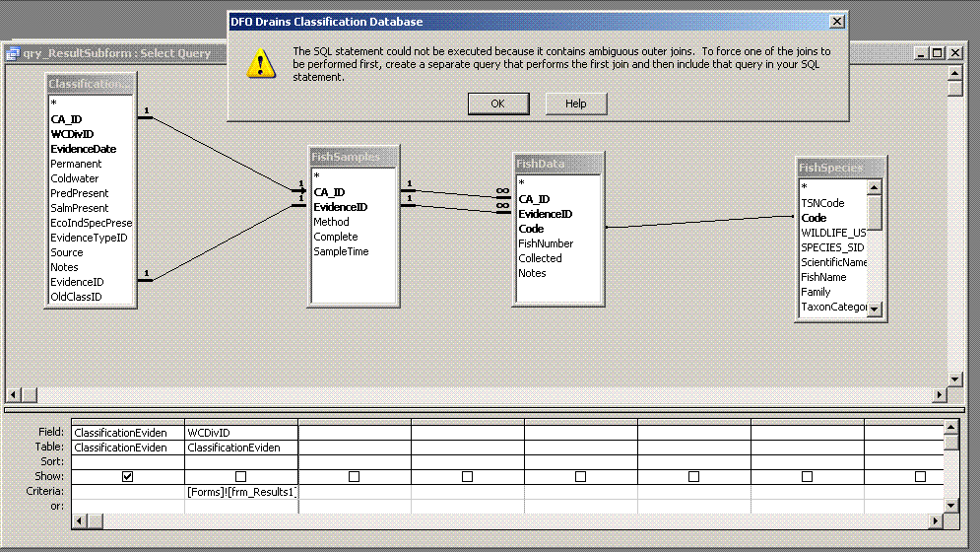Select Code field in FishData table
Image resolution: width=980 pixels, height=552 pixels.
(x=531, y=229)
